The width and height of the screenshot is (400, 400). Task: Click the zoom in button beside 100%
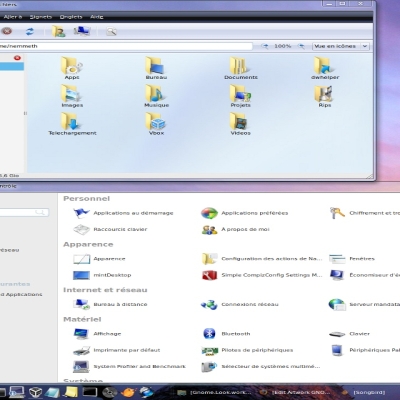[301, 46]
